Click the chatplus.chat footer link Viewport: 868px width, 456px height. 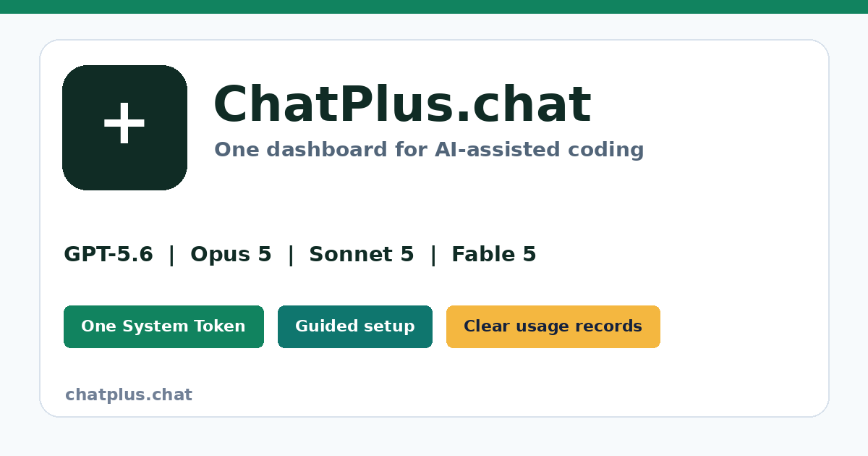pyautogui.click(x=129, y=395)
